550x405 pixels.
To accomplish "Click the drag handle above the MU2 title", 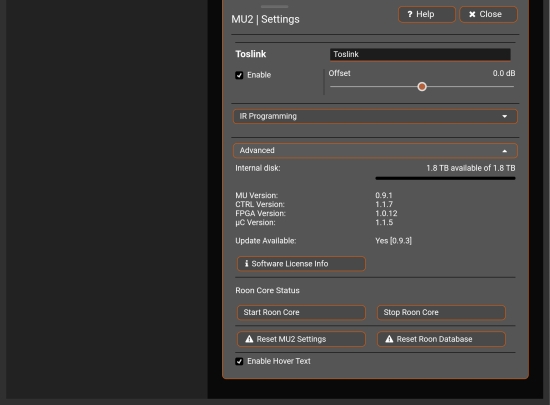I will pos(275,6).
